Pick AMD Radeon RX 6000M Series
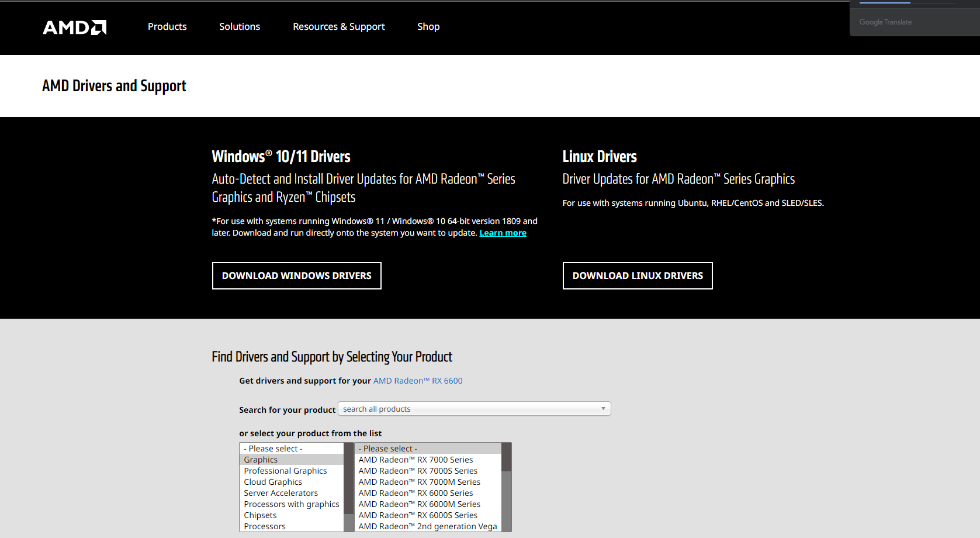 tap(419, 504)
